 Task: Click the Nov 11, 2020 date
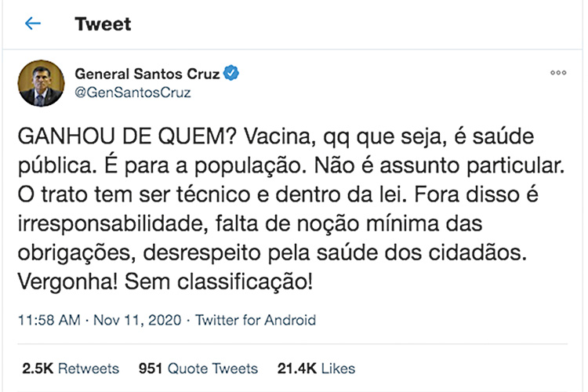[137, 320]
